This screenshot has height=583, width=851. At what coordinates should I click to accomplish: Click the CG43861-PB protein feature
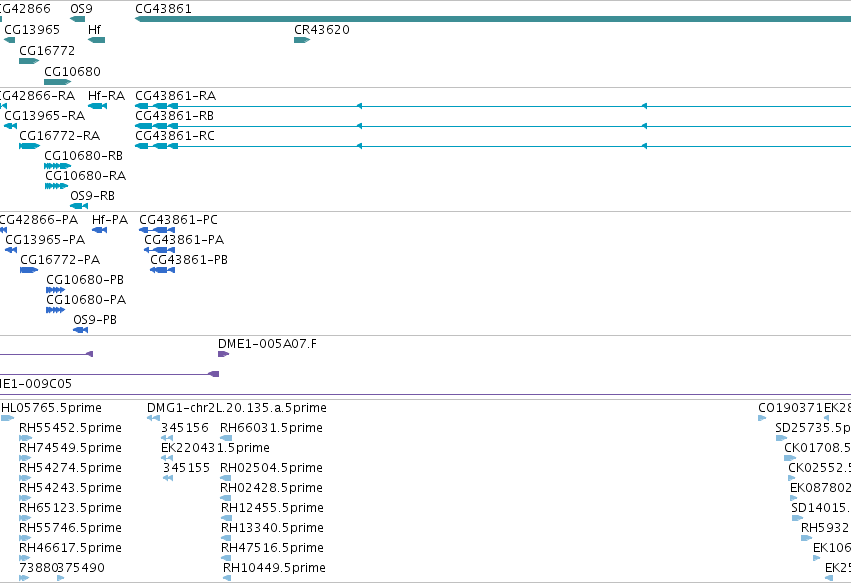[162, 270]
